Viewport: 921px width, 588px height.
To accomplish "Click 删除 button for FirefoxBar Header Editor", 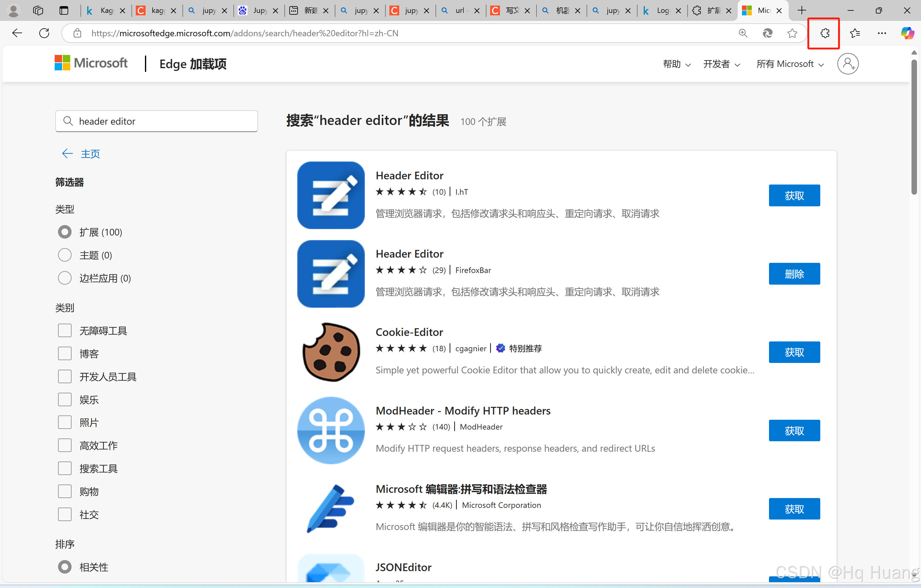I will pos(794,274).
